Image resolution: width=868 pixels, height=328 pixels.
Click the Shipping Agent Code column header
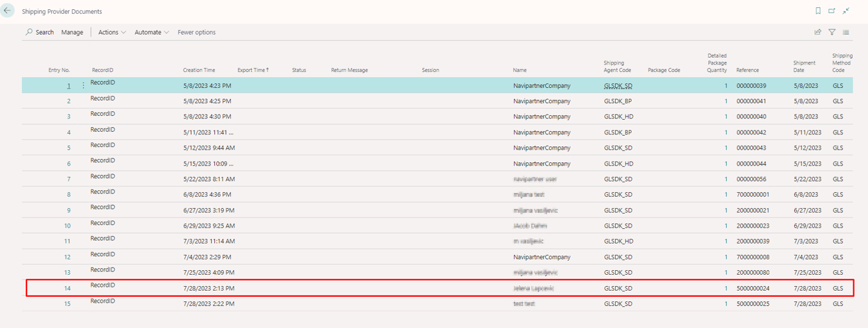(x=617, y=67)
